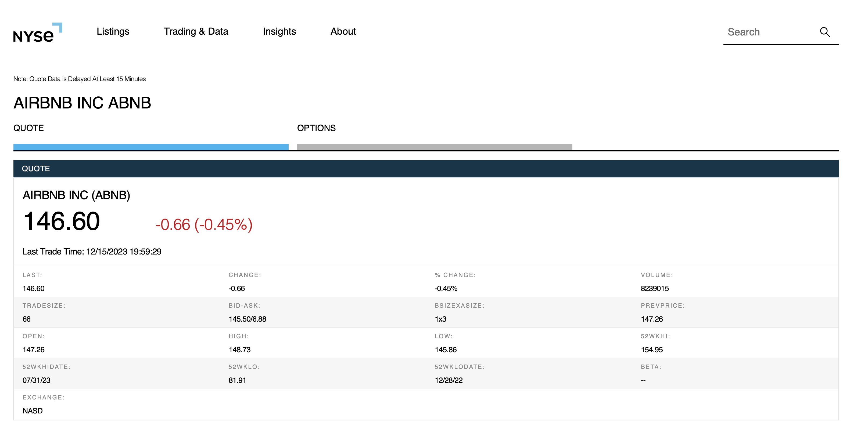
Task: Click the Last Trade Time text
Action: click(x=92, y=252)
